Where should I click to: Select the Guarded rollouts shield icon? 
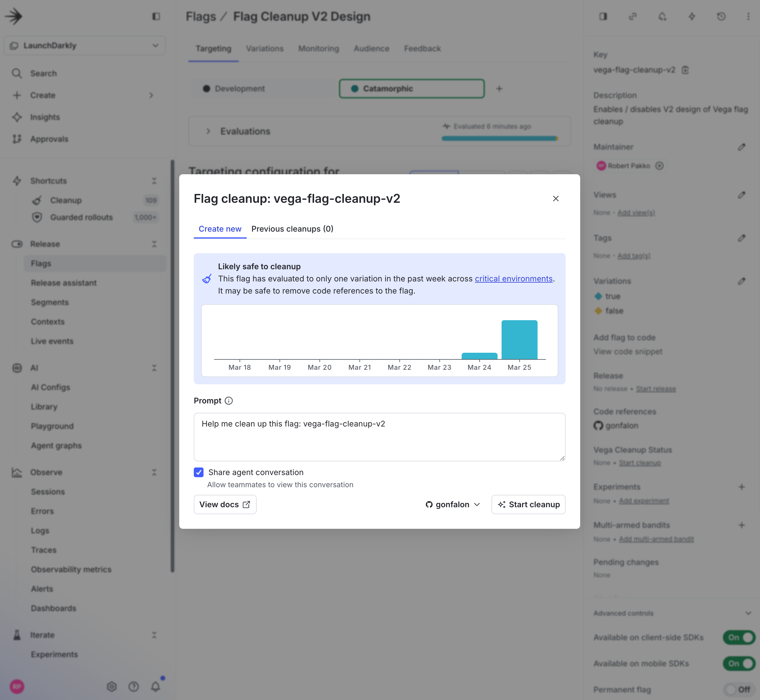pos(37,217)
